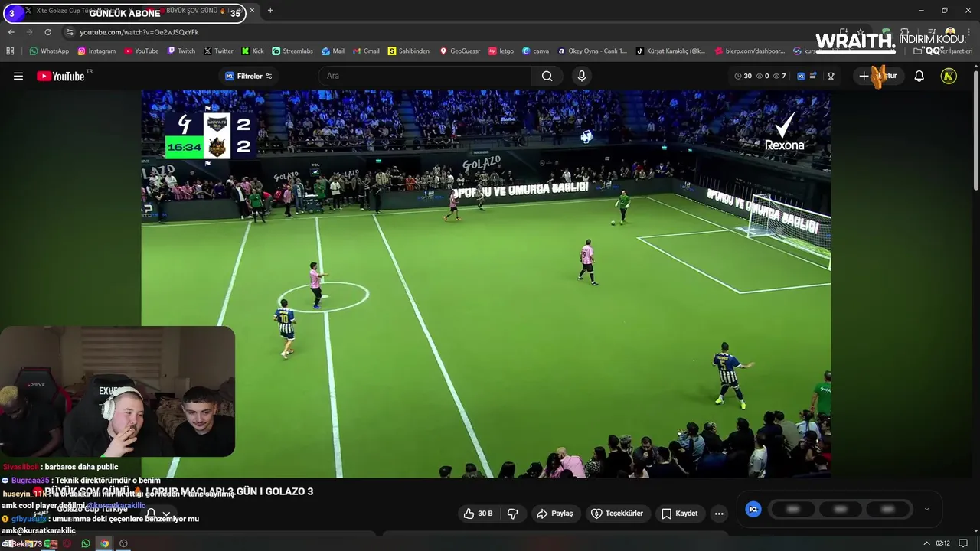Go back with the browser back arrow

[x=11, y=32]
